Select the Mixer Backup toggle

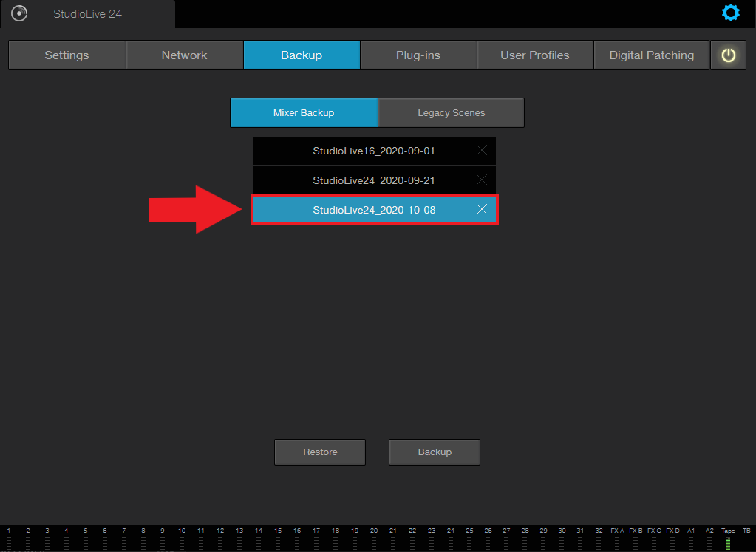click(304, 113)
